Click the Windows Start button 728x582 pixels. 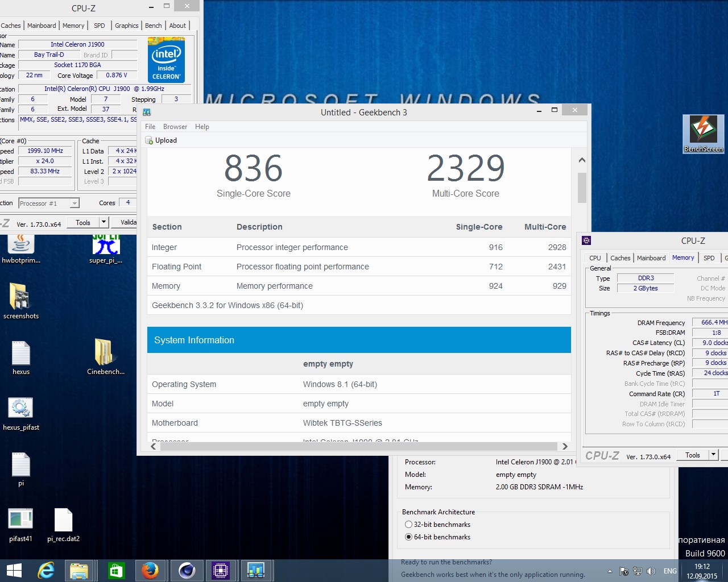tap(14, 571)
